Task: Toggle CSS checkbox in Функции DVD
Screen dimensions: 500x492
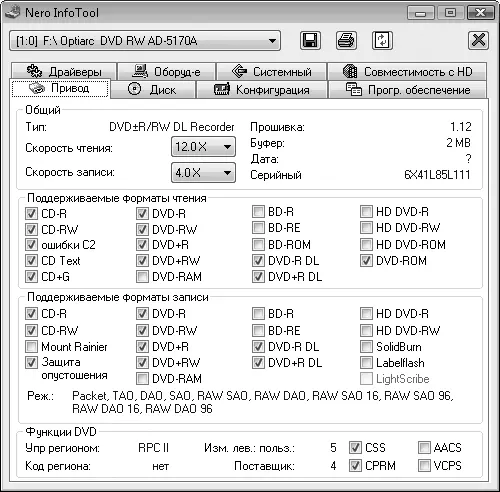Action: [355, 448]
